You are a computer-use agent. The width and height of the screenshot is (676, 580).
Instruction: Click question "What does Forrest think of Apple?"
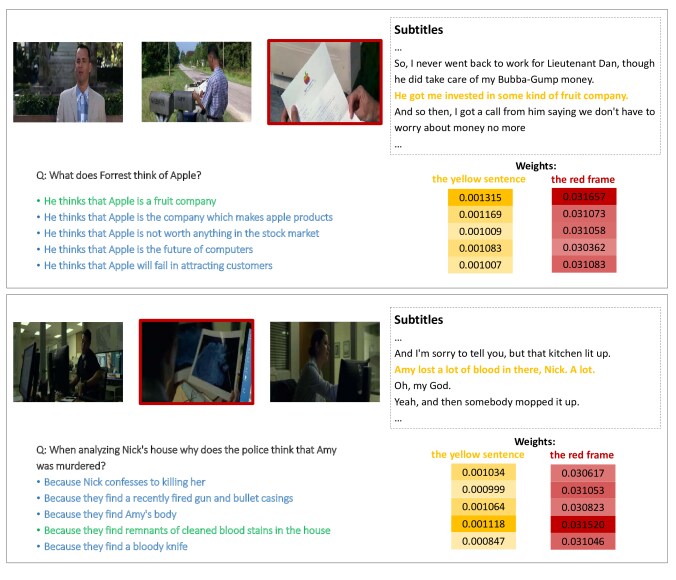[119, 175]
